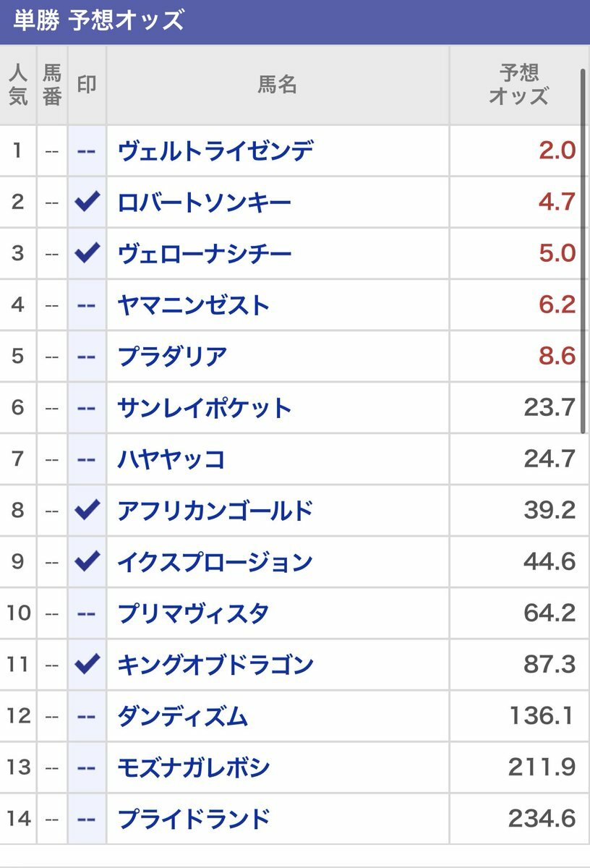Sort by the 人気 column header
This screenshot has height=868, width=590.
point(18,85)
